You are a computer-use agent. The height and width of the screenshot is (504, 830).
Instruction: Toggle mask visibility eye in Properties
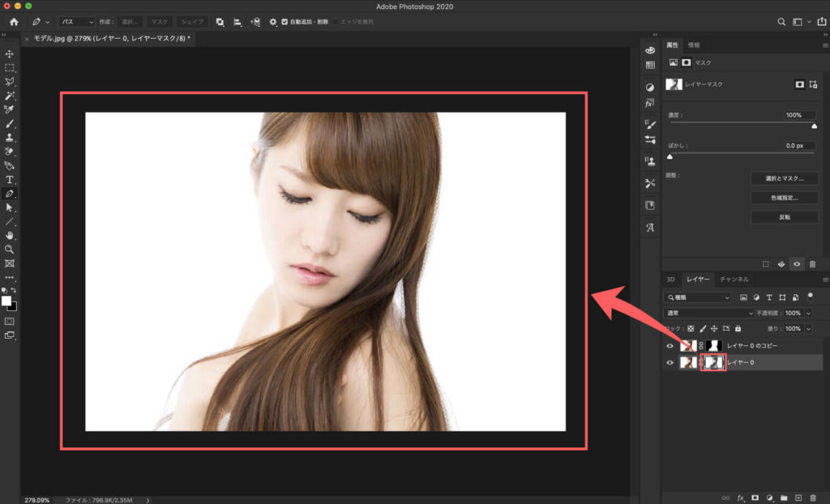click(x=797, y=263)
